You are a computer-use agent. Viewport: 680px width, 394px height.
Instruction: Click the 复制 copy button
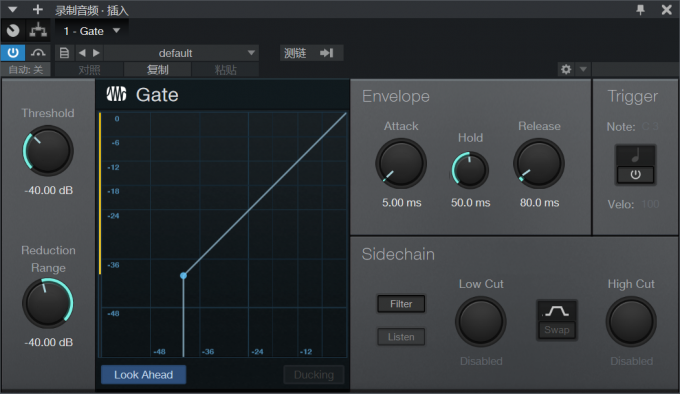point(157,69)
